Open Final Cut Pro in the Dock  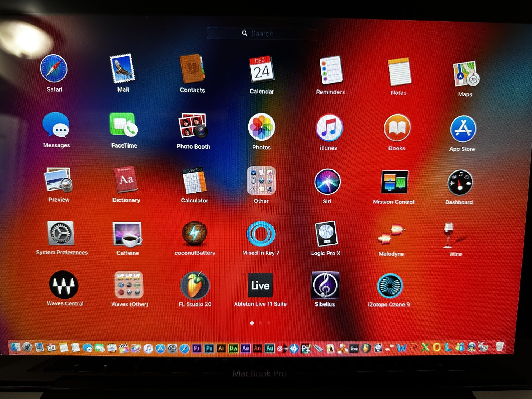pos(124,348)
